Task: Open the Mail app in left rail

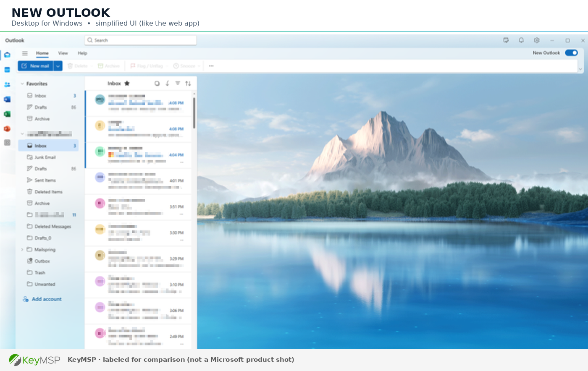Action: [x=7, y=55]
